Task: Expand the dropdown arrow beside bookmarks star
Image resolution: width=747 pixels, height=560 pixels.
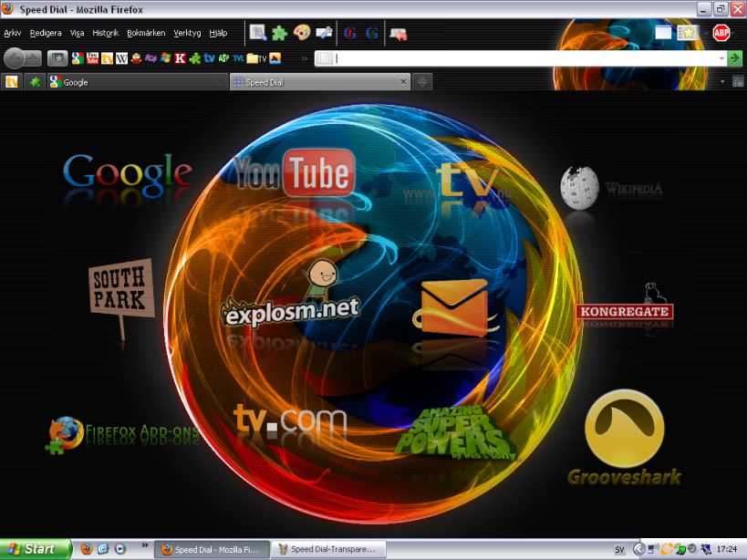Action: tap(706, 34)
